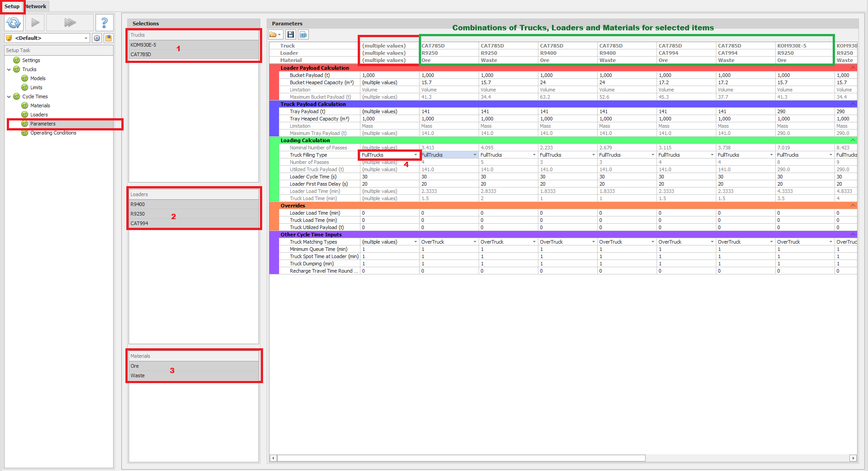Click the clipboard icon next to gear
The width and height of the screenshot is (868, 471).
[109, 38]
